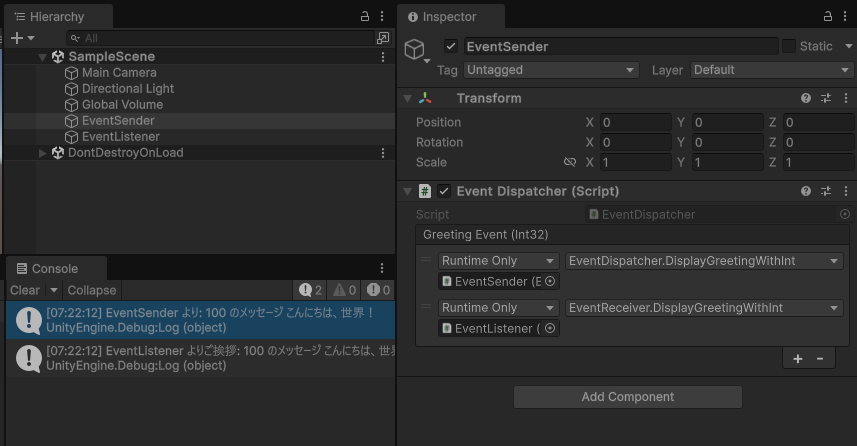Remove selected event listener with minus
The width and height of the screenshot is (857, 446).
[x=820, y=359]
